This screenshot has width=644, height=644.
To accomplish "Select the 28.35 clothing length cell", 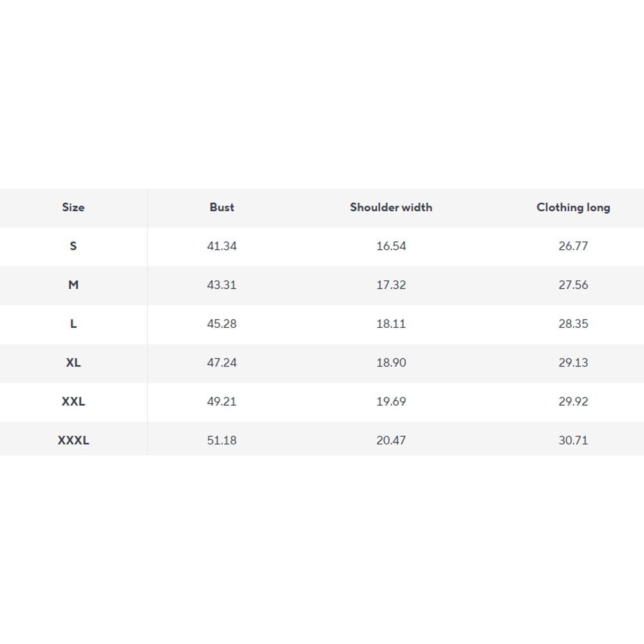I will click(573, 324).
